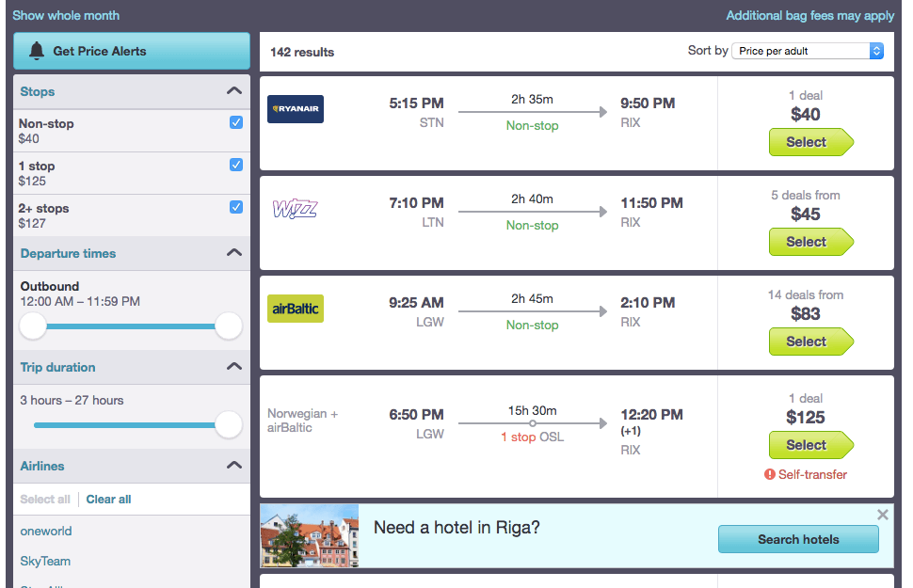Collapse the Airlines filter section
The width and height of the screenshot is (913, 588).
234,465
